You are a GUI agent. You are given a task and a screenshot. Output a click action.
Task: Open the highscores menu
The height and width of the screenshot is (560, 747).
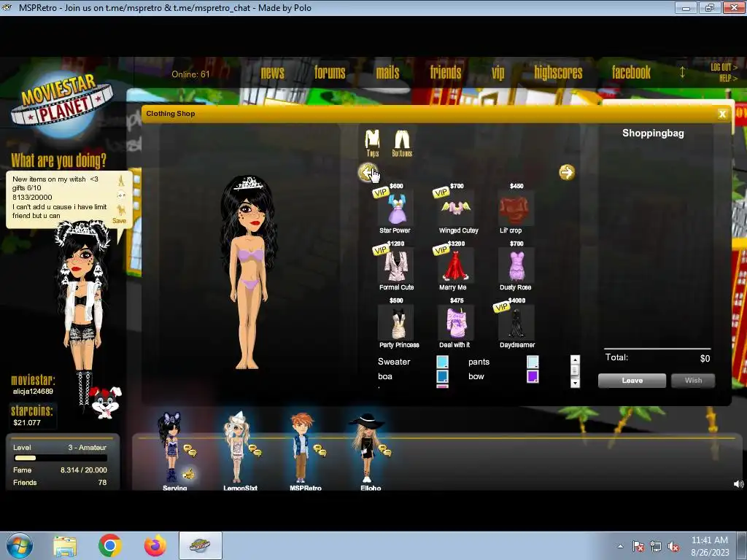click(x=558, y=72)
